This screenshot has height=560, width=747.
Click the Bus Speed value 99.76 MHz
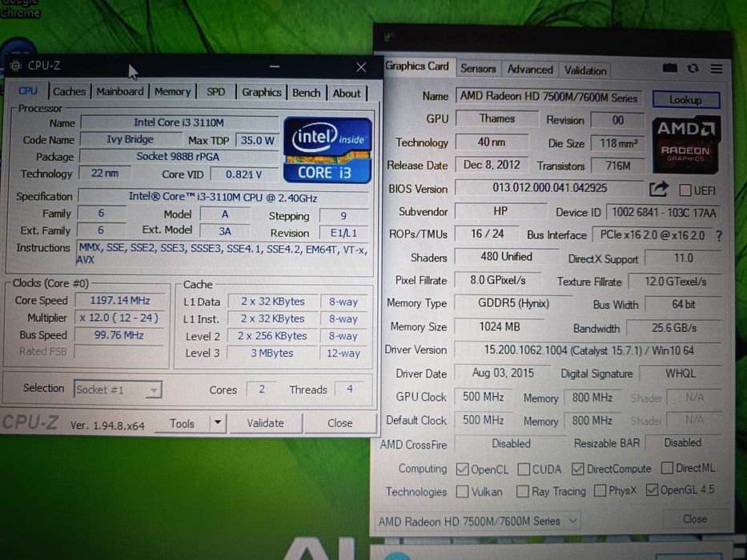click(x=119, y=335)
